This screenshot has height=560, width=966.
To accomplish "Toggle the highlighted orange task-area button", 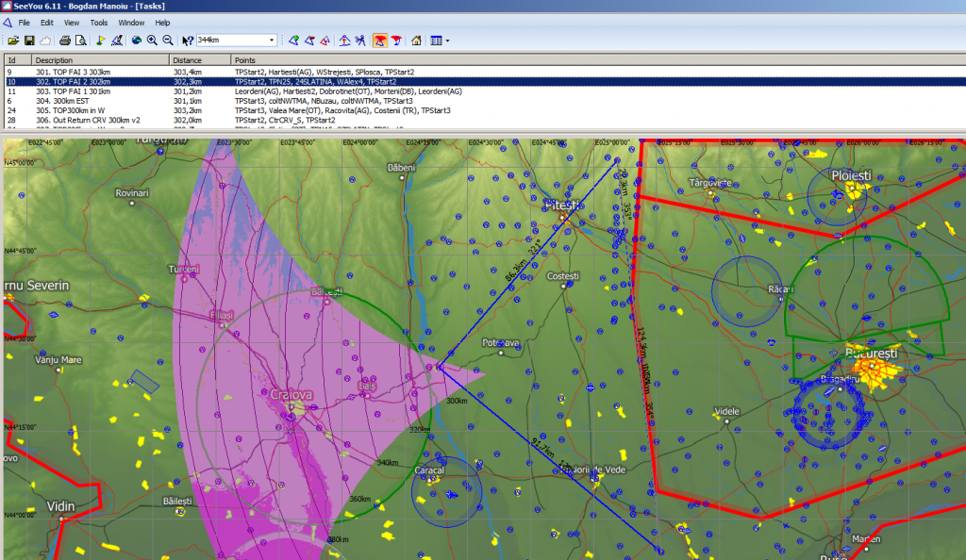I will [x=379, y=41].
